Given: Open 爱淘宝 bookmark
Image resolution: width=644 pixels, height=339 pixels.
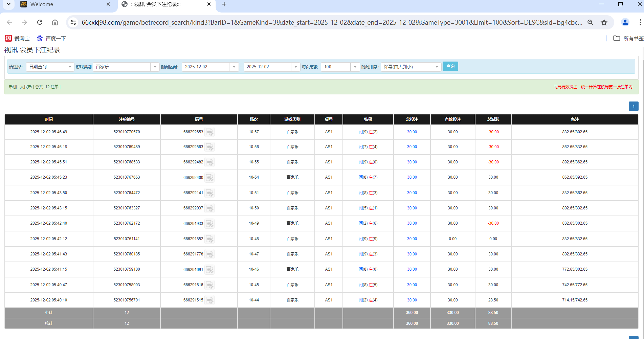Looking at the screenshot, I should pyautogui.click(x=18, y=38).
